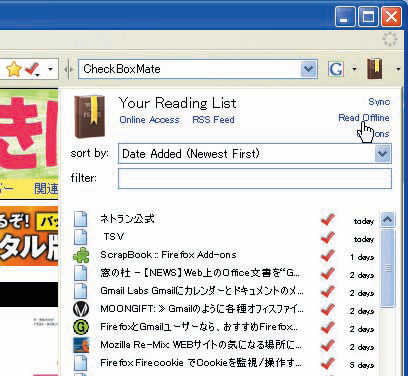The image size is (408, 376).
Task: Click the Reading List book toolbar icon
Action: (375, 68)
